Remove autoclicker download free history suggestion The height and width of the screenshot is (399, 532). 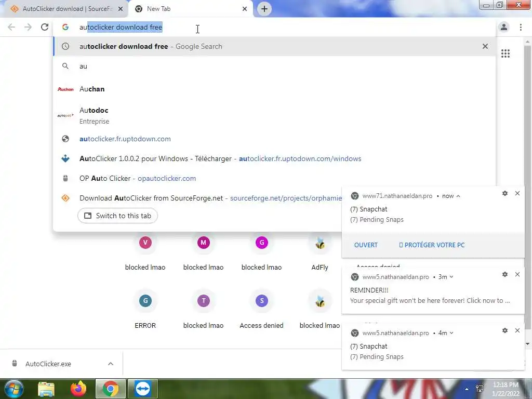coord(485,46)
